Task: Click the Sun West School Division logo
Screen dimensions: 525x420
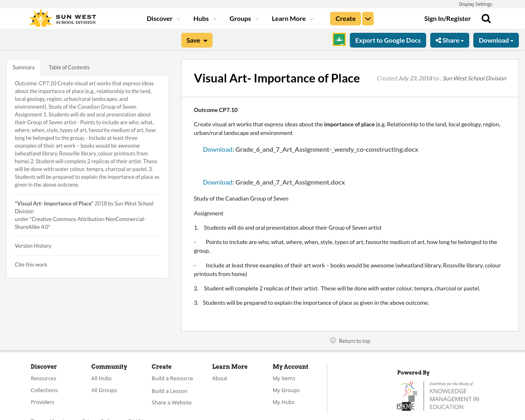Action: [62, 17]
